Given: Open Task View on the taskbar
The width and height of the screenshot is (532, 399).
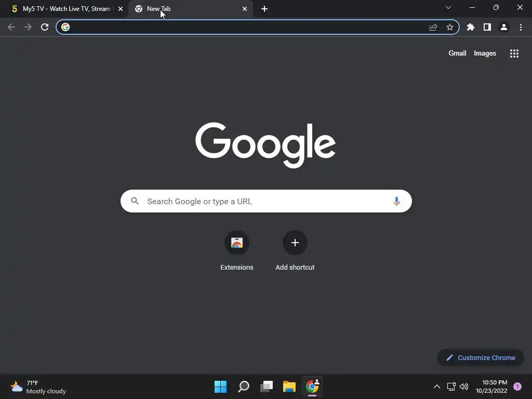Looking at the screenshot, I should 267,387.
